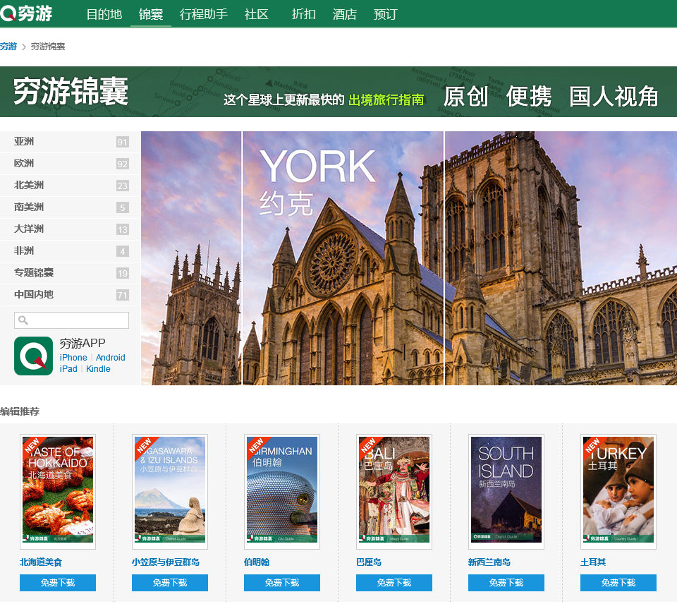Click the 编辑推荐 section heading

(20, 411)
